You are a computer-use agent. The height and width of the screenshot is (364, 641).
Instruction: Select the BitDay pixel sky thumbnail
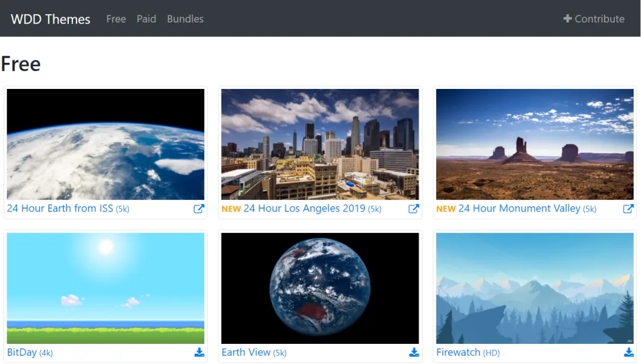pos(106,288)
